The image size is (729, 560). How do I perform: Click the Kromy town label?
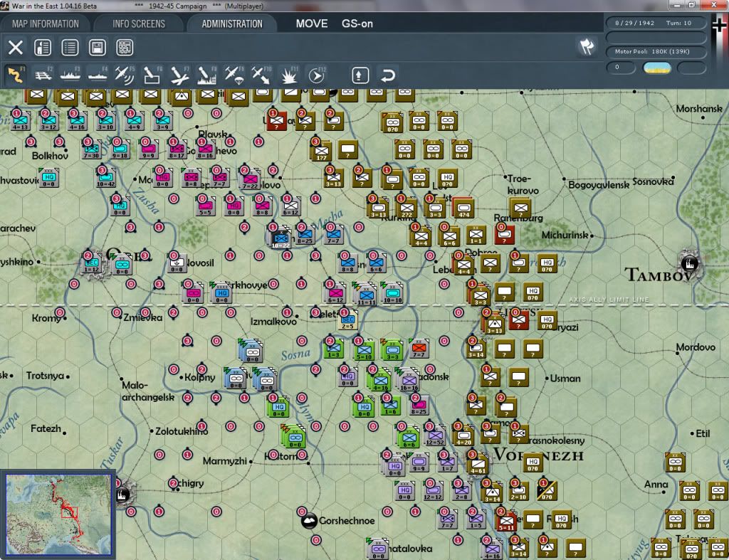click(x=46, y=318)
